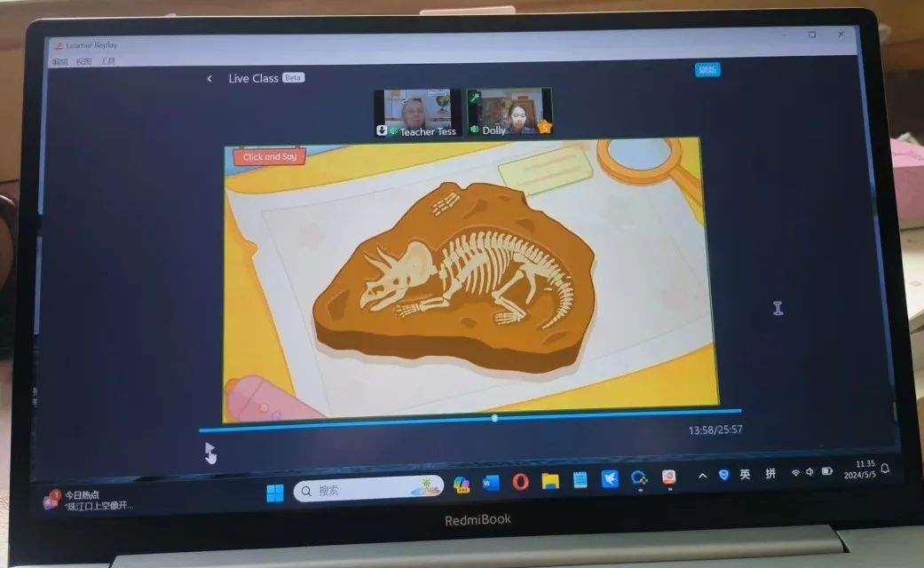Viewport: 924px width, 568px height.
Task: Launch Microsoft Word from the taskbar
Action: pos(490,483)
